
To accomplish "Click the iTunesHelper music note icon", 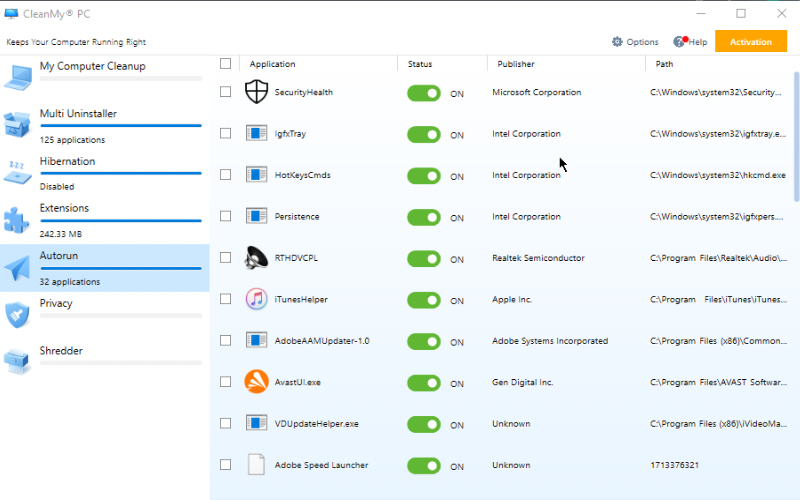I will click(256, 299).
